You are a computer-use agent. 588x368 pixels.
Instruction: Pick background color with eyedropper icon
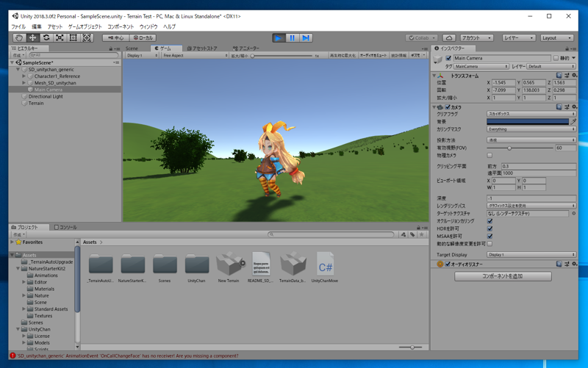tap(573, 121)
